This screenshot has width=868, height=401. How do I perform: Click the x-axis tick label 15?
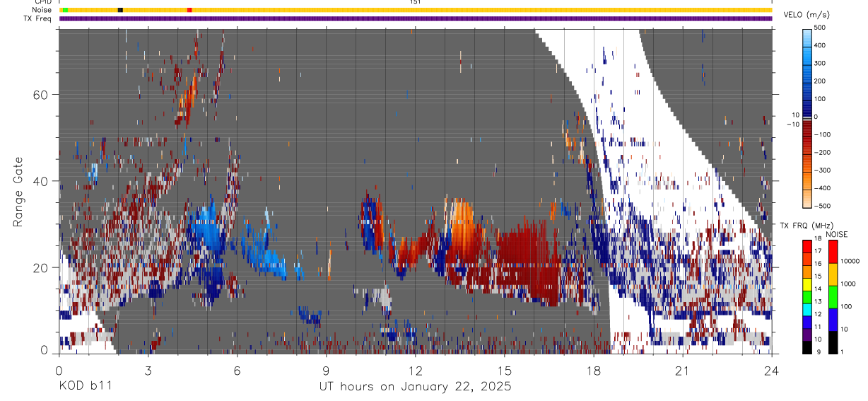504,371
